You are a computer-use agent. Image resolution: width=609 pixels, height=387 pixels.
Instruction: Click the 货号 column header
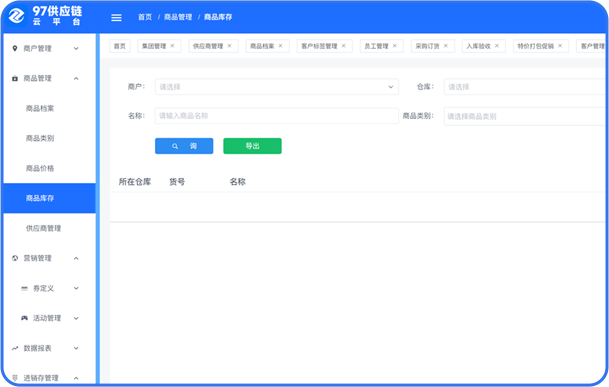pyautogui.click(x=177, y=181)
